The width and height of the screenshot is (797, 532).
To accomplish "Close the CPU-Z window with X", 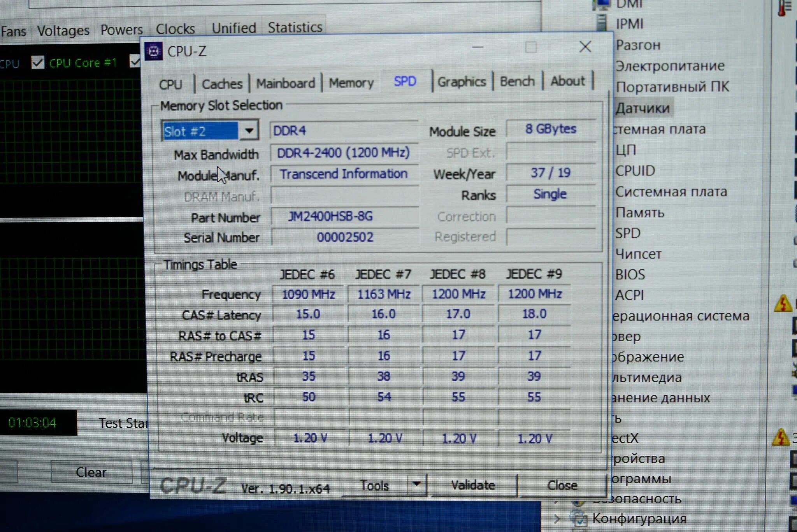I will [585, 47].
